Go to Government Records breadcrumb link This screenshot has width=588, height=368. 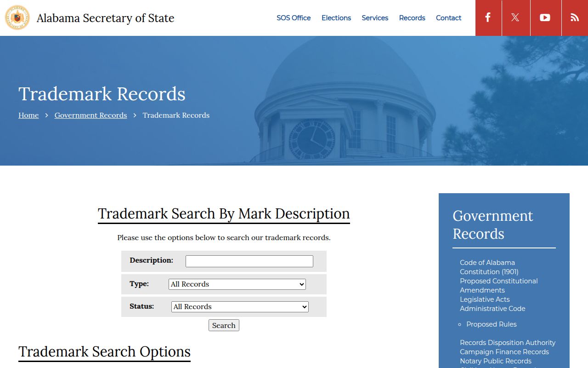90,115
